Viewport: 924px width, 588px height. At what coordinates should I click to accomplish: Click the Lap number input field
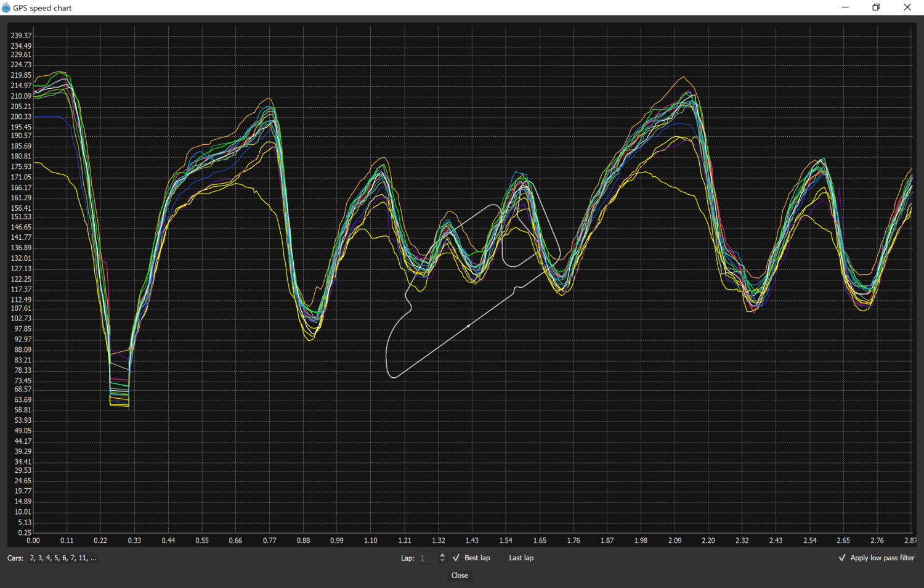coord(428,558)
